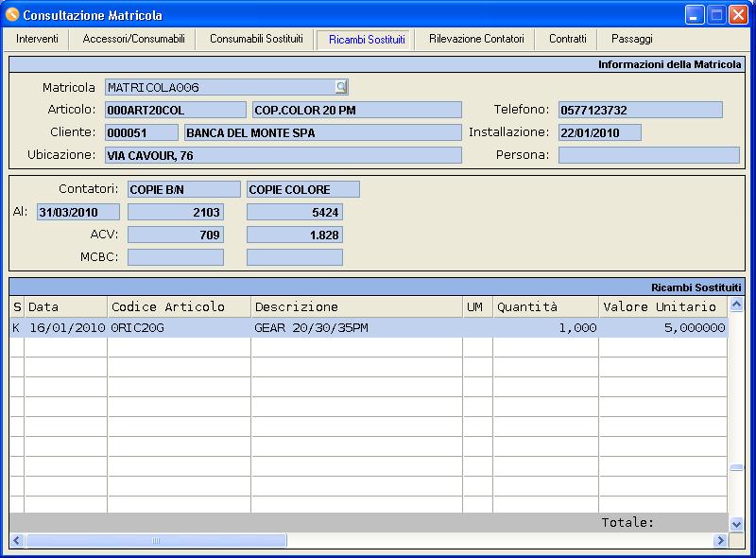Click the Cliente code field 000051

pos(141,132)
